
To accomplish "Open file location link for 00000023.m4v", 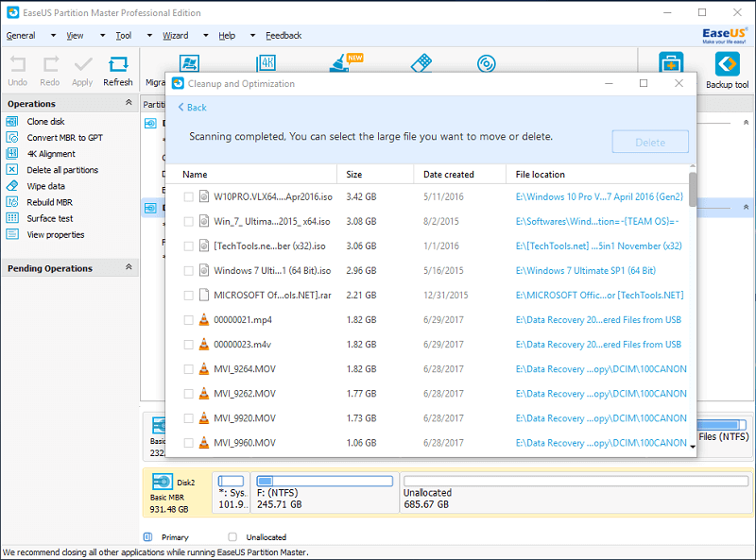I will [x=598, y=345].
